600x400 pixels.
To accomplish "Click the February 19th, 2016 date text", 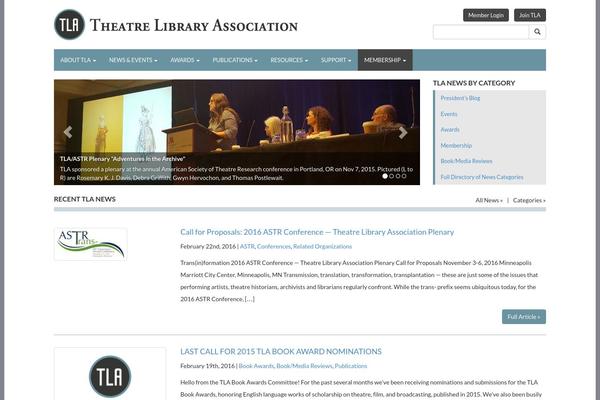I will click(x=207, y=366).
